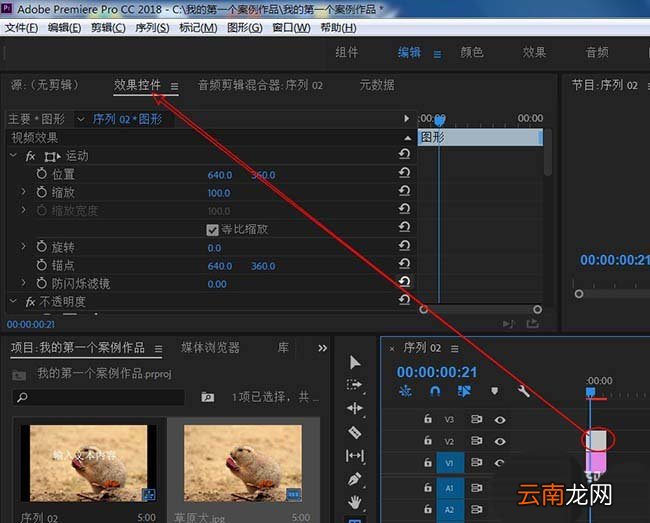Open the 文件(F) menu
This screenshot has height=523, width=650.
tap(22, 28)
